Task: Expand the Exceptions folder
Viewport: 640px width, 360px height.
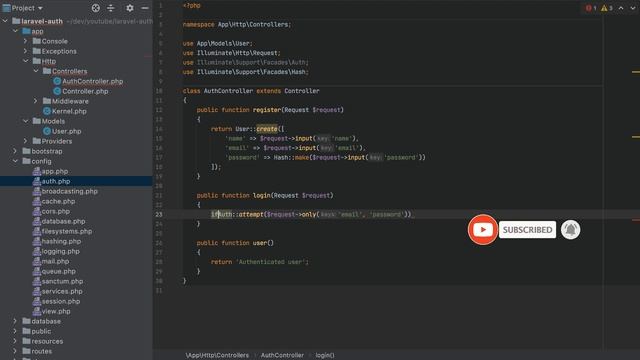Action: click(25, 51)
